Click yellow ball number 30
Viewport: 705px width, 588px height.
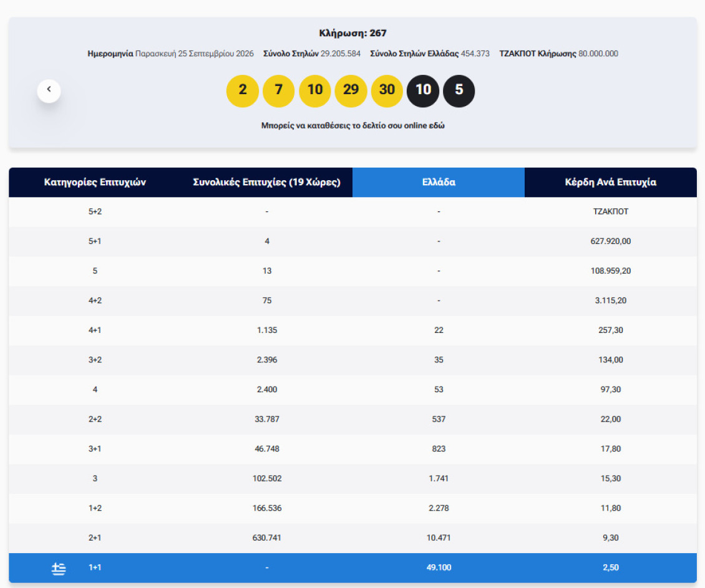pos(387,91)
